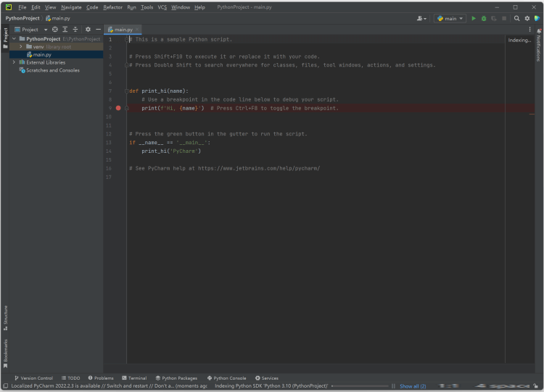Click the Run with Coverage icon
This screenshot has height=392, width=544.
point(494,18)
